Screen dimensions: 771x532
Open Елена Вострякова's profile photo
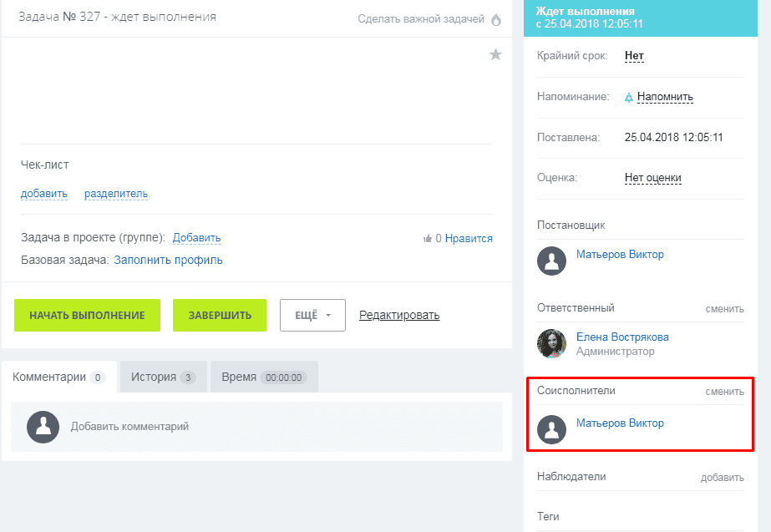click(x=552, y=343)
